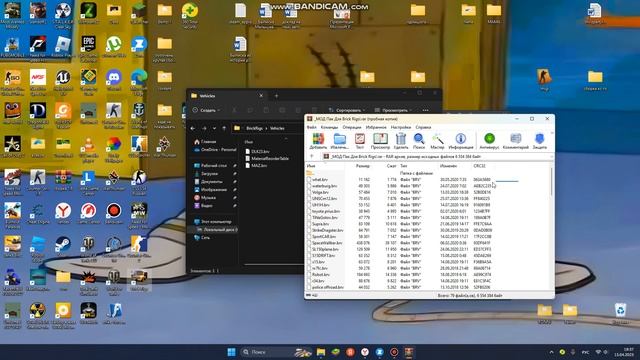
Task: Open the Операции menu in WinRAR
Action: coord(351,127)
